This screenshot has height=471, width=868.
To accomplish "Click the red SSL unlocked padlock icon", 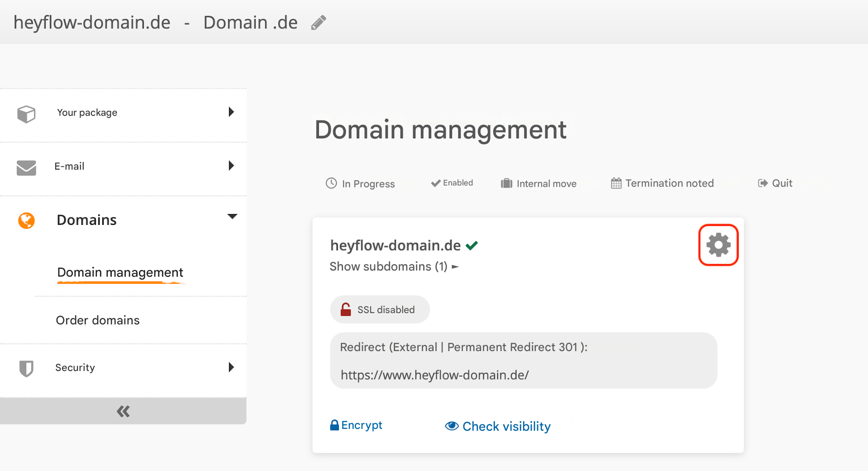I will (346, 309).
